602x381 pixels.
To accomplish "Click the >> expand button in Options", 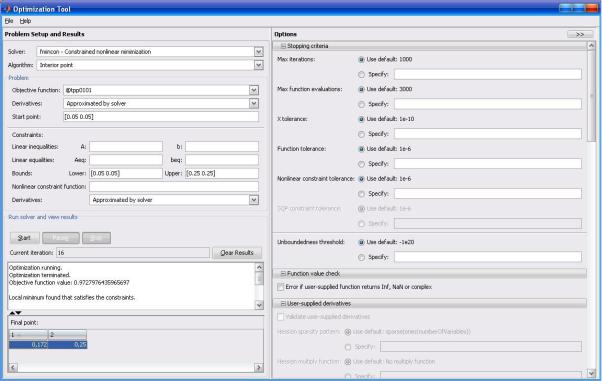I will (580, 35).
